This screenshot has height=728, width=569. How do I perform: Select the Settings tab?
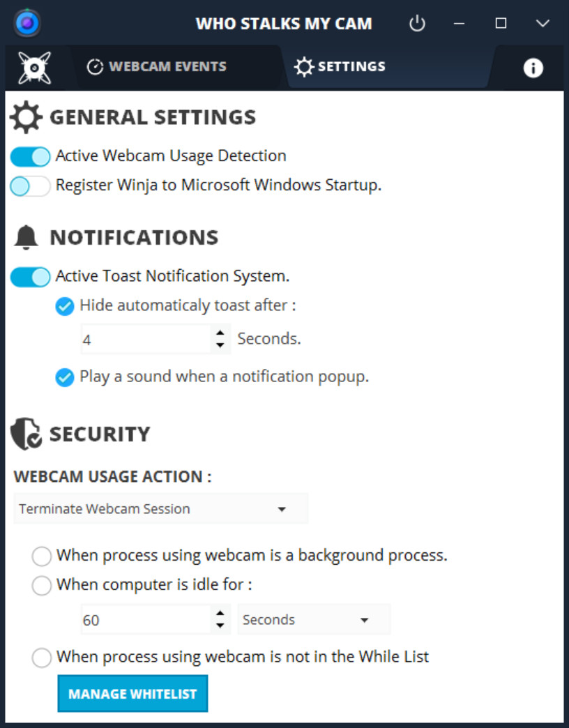tap(340, 67)
